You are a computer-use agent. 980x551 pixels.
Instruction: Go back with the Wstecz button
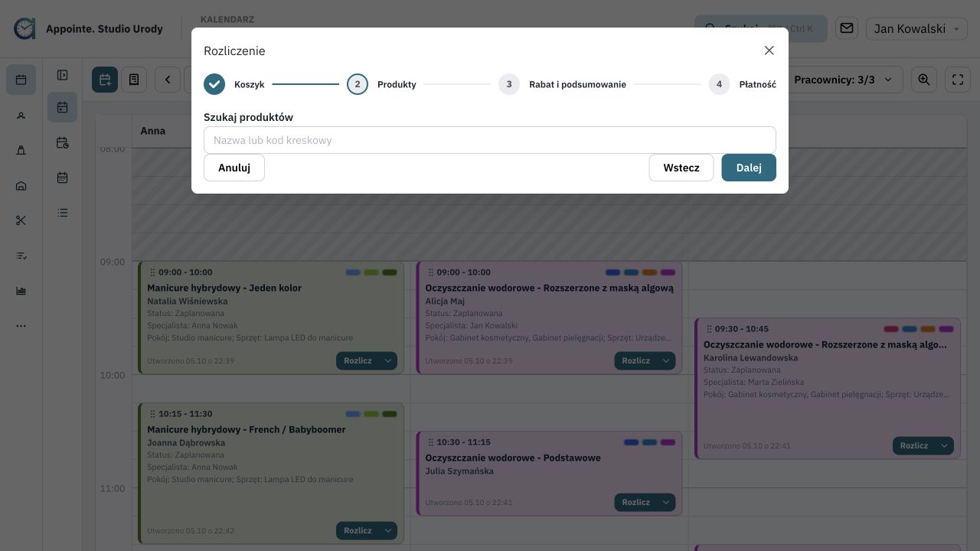point(681,168)
